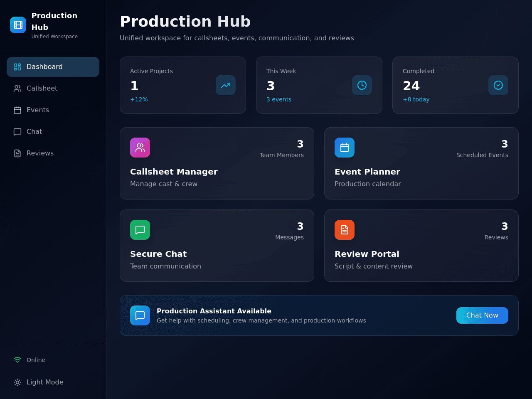Image resolution: width=532 pixels, height=399 pixels.
Task: Click the trending arrow icon on Active Projects
Action: [x=226, y=85]
